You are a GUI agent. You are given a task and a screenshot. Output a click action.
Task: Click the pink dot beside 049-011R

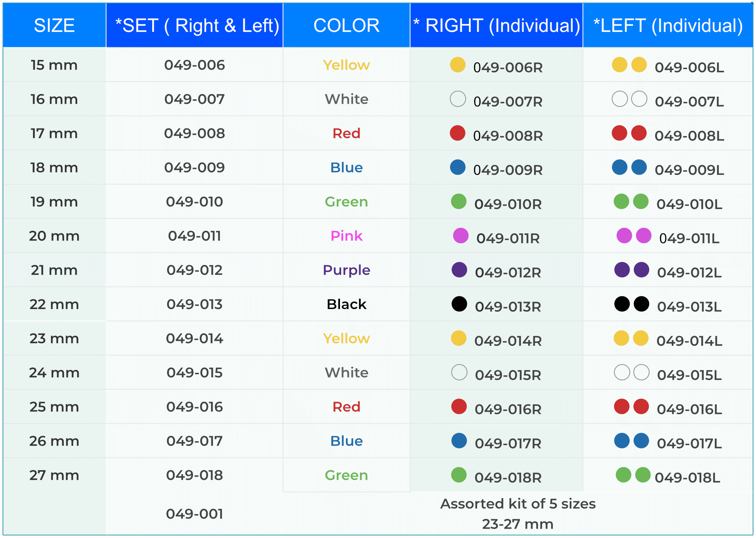click(x=461, y=236)
